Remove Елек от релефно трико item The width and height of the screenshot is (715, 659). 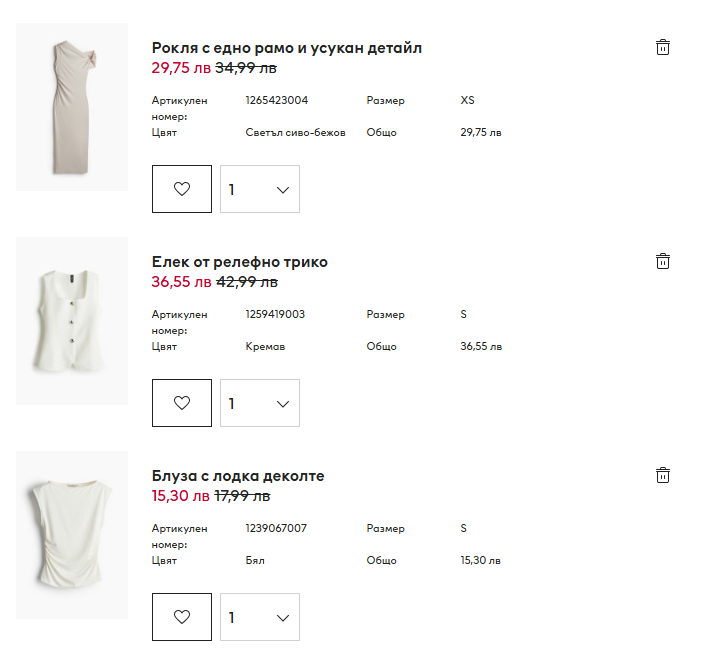(662, 261)
